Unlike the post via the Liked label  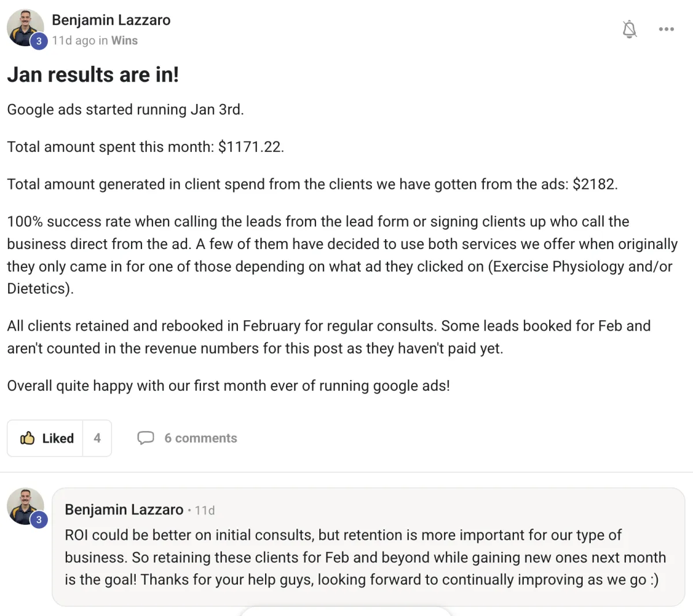[x=58, y=439]
